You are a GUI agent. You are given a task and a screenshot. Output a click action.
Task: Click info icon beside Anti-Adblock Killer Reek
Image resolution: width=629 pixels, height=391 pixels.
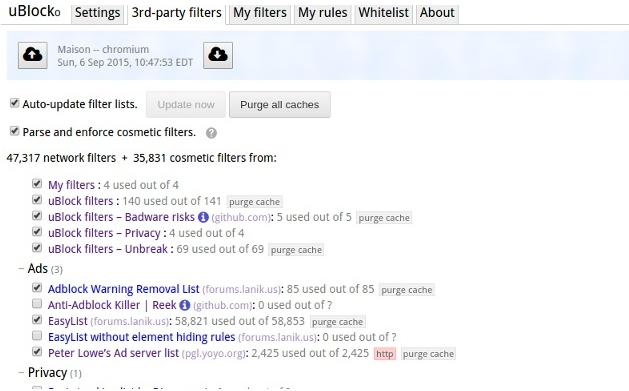point(185,305)
